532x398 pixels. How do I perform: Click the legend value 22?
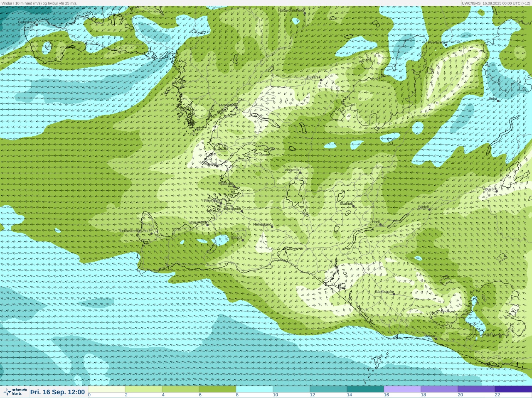coord(497,395)
